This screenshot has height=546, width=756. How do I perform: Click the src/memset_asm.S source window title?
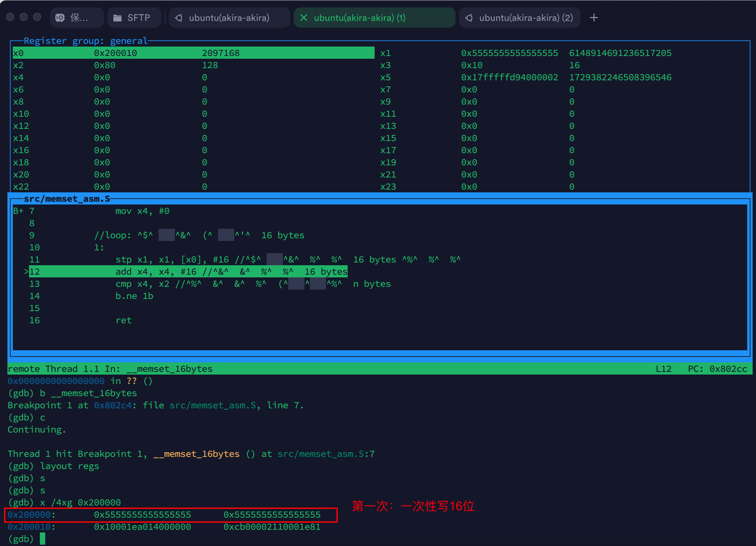point(67,199)
